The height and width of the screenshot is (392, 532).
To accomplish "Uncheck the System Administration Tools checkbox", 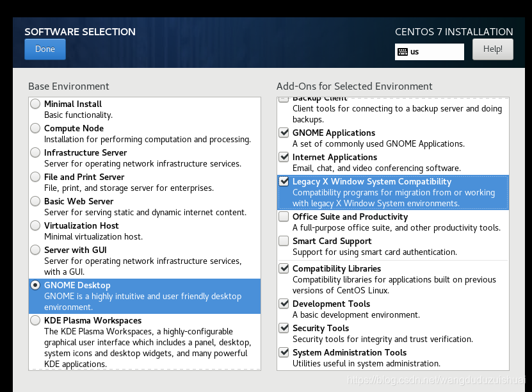I will tap(284, 352).
